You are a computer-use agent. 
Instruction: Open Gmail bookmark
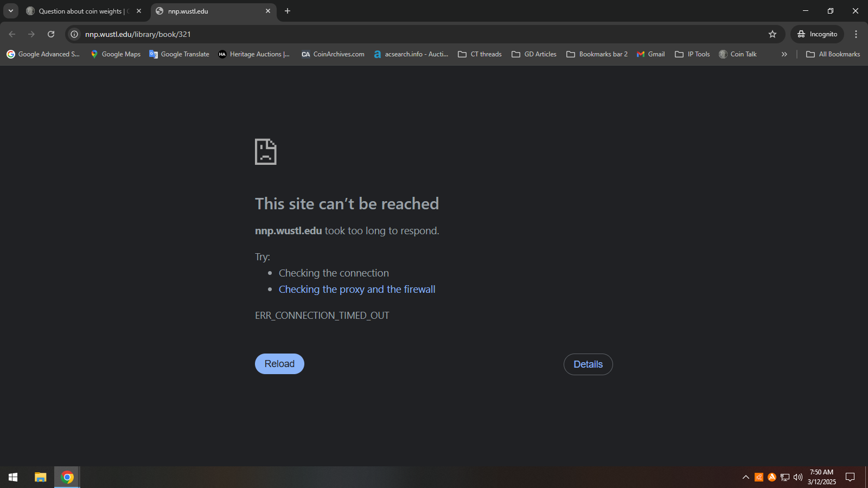coord(651,54)
